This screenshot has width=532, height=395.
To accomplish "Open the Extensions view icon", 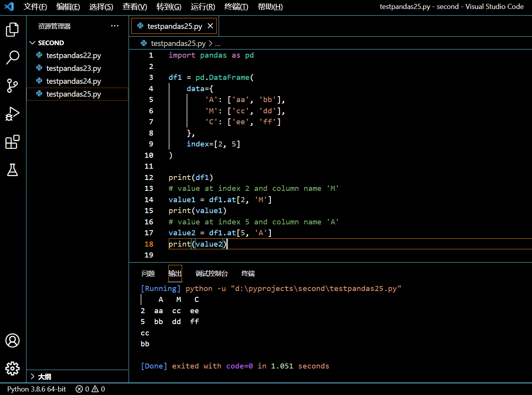I will [12, 142].
